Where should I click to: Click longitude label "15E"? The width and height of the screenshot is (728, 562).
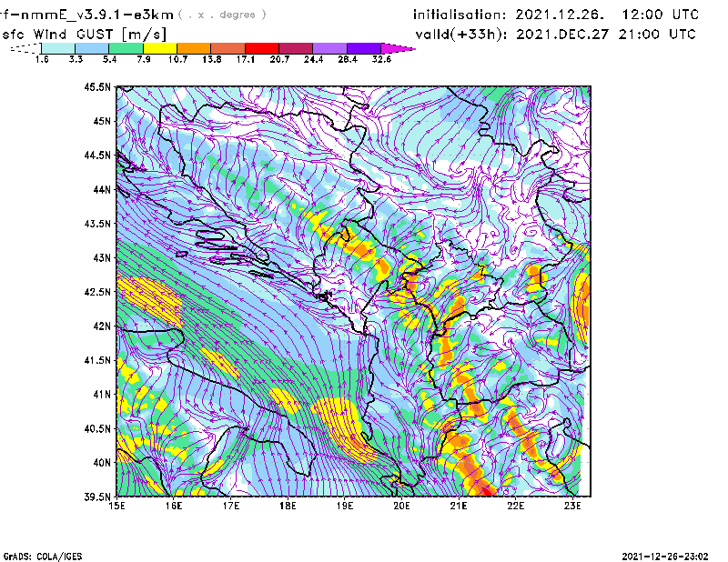pyautogui.click(x=116, y=506)
